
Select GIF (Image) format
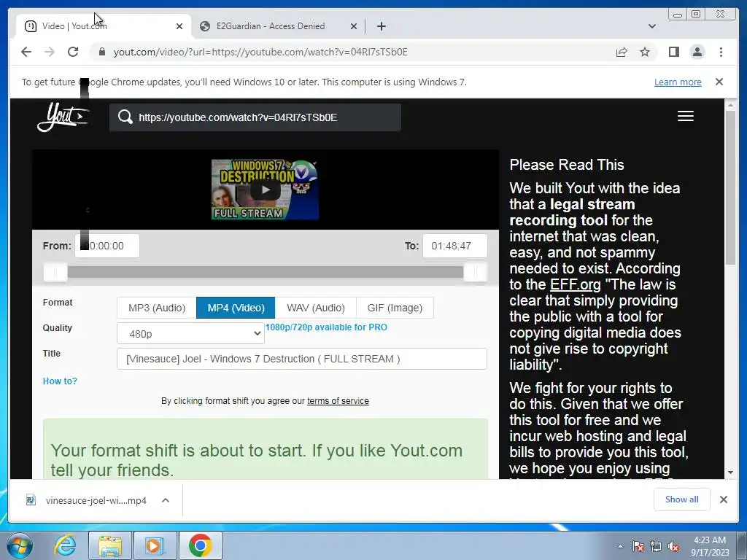[x=395, y=308]
